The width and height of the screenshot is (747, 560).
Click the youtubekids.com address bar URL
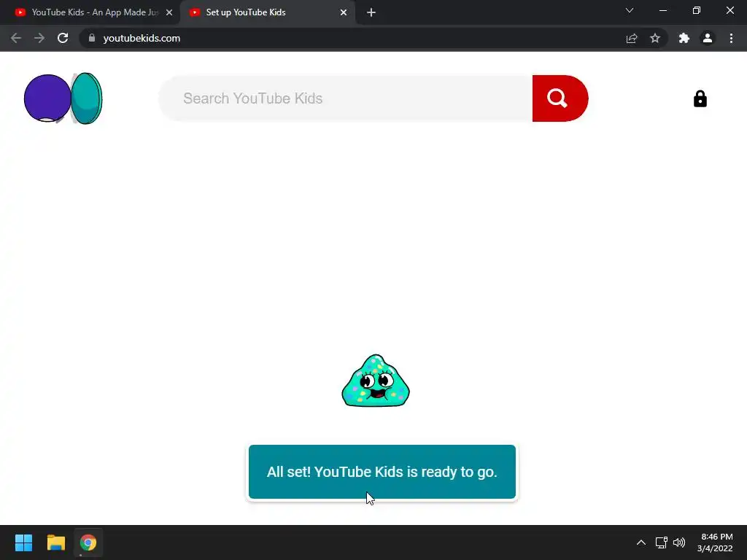[142, 38]
